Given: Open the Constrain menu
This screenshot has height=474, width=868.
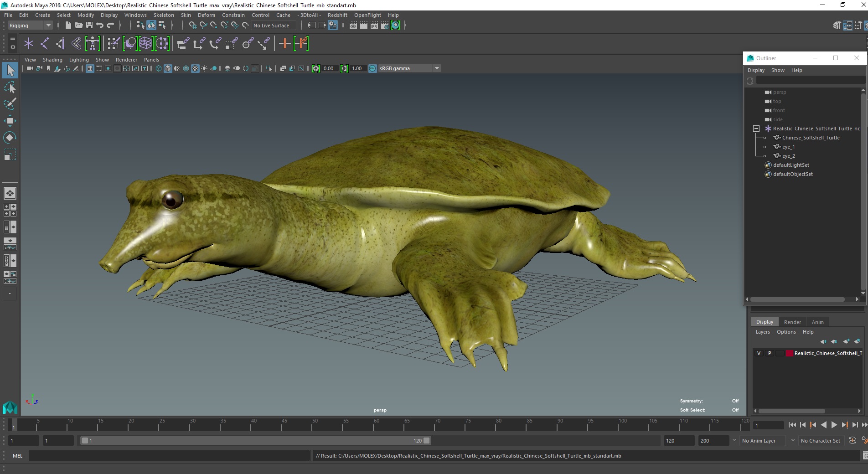Looking at the screenshot, I should [233, 15].
